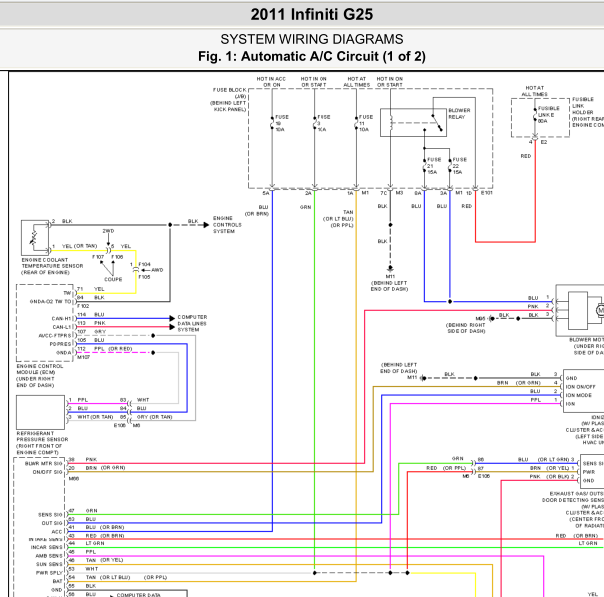This screenshot has width=604, height=597.
Task: Select the 'PD PRES' terminal label
Action: coord(60,344)
